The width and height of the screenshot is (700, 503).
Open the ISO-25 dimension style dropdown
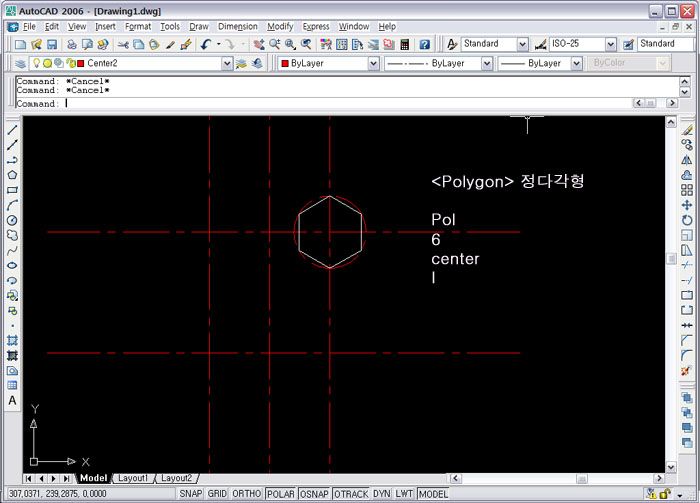tap(611, 44)
